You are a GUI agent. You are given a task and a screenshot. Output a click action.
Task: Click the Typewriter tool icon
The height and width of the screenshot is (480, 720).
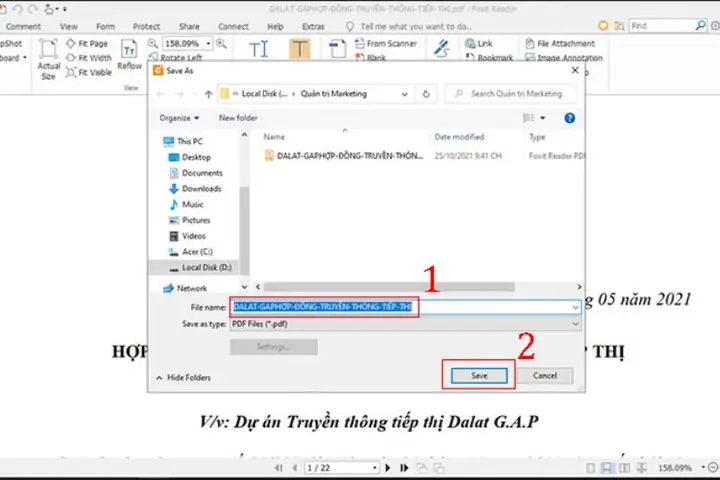coord(258,49)
